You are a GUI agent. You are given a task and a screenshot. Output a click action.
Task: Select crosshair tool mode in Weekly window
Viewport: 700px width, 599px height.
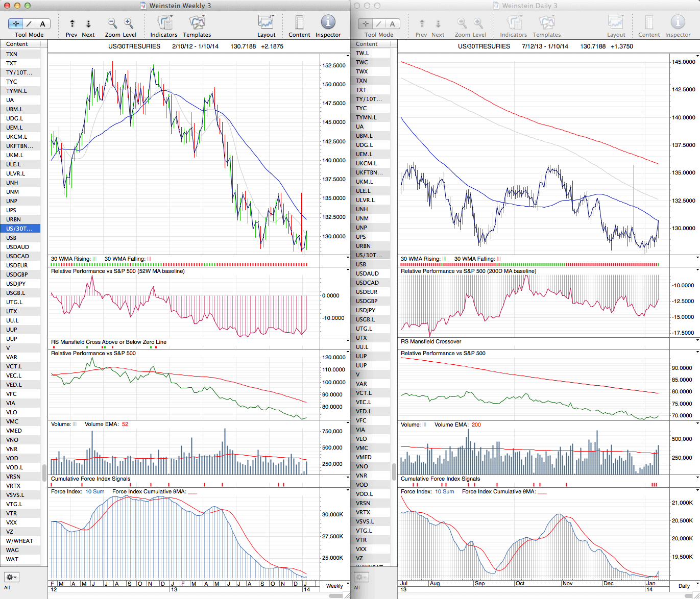click(x=16, y=24)
